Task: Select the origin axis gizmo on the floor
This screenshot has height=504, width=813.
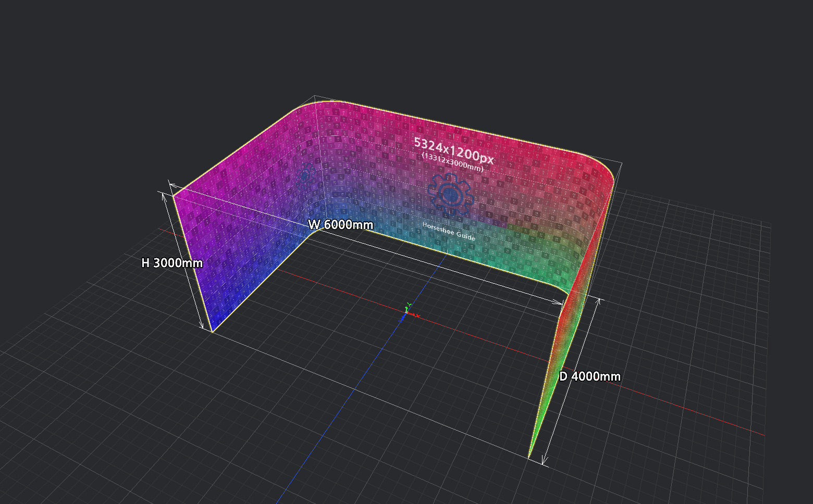Action: tap(408, 312)
